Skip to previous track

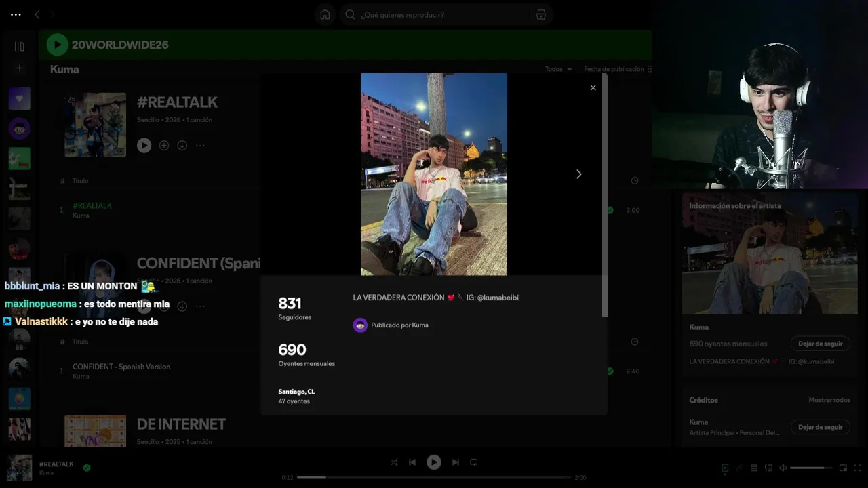pos(412,462)
